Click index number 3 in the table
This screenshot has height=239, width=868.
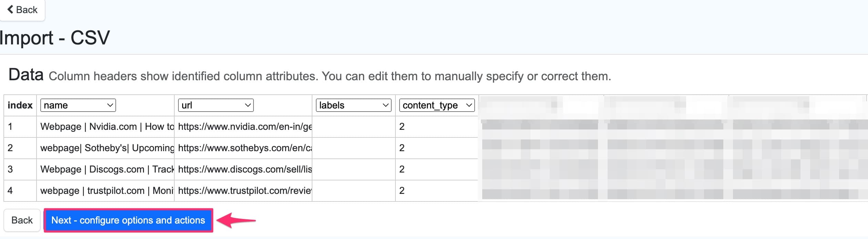coord(10,169)
